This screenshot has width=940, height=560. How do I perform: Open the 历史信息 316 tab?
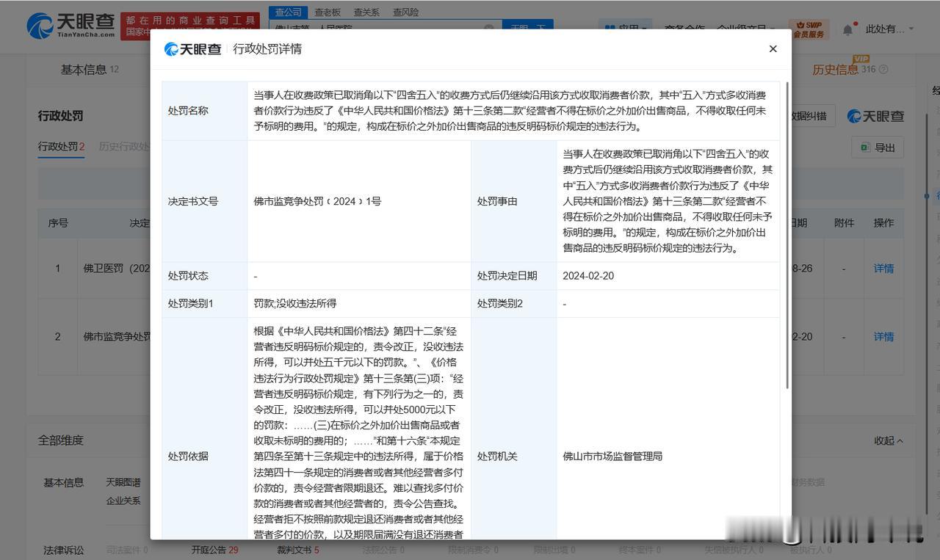point(844,70)
